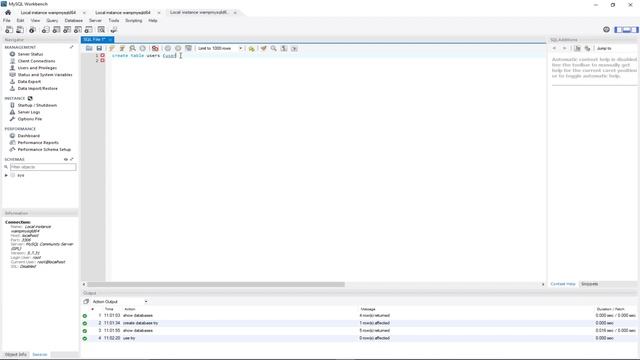Screen dimensions: 640x360
Task: Switch to the Context Help tab
Action: (563, 284)
